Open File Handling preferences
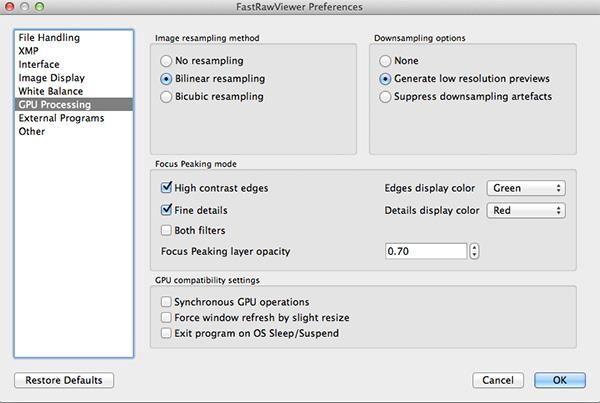 click(74, 38)
